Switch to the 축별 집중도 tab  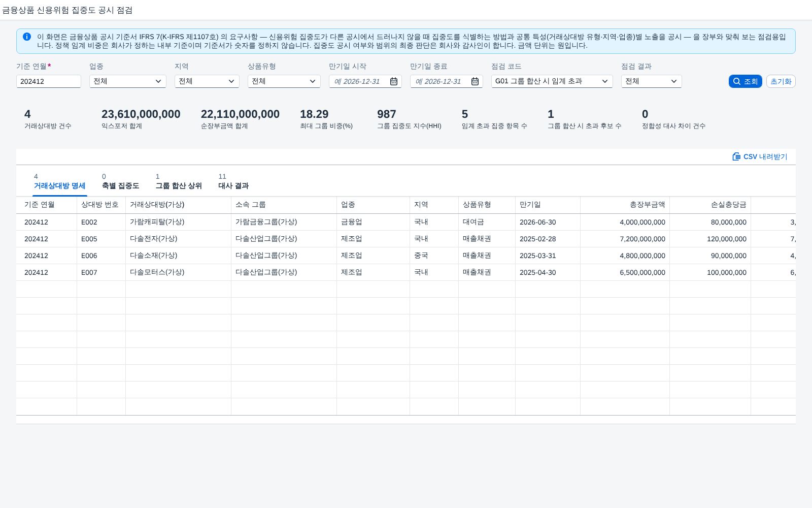pyautogui.click(x=120, y=182)
